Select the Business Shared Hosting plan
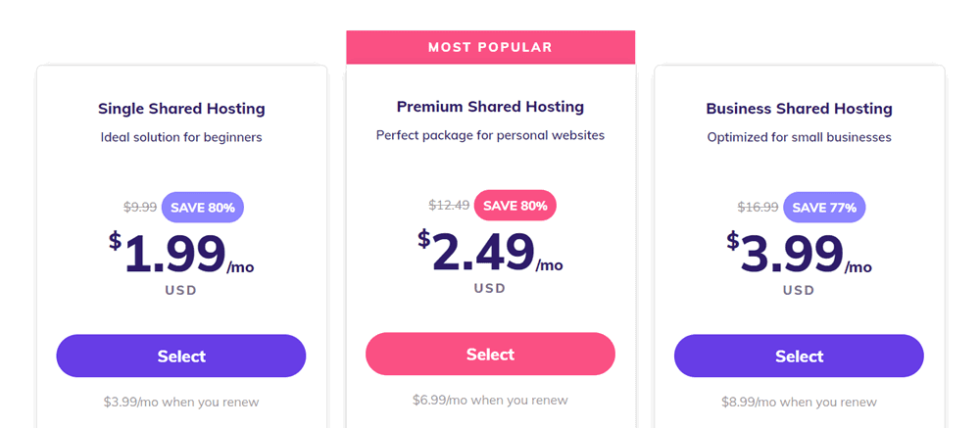This screenshot has height=428, width=980. (799, 357)
